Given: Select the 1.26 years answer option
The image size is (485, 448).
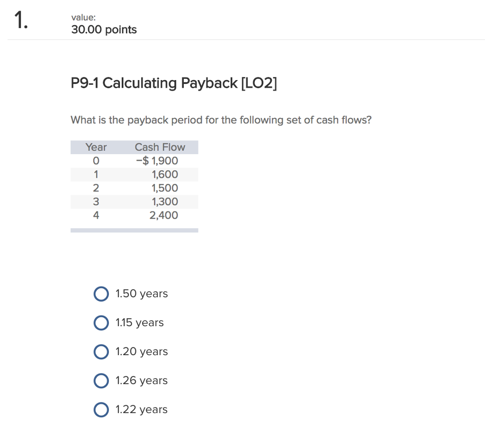Looking at the screenshot, I should coord(101,381).
